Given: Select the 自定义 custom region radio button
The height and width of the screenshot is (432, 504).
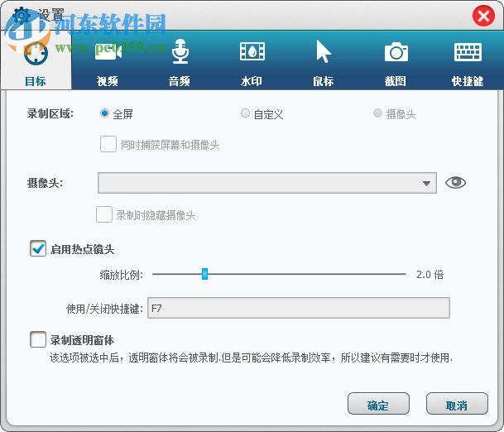Looking at the screenshot, I should click(x=245, y=113).
